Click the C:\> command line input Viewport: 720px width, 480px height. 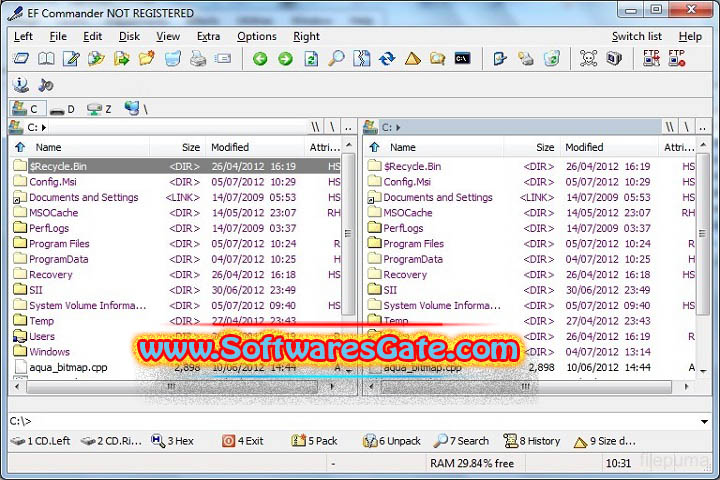(358, 421)
